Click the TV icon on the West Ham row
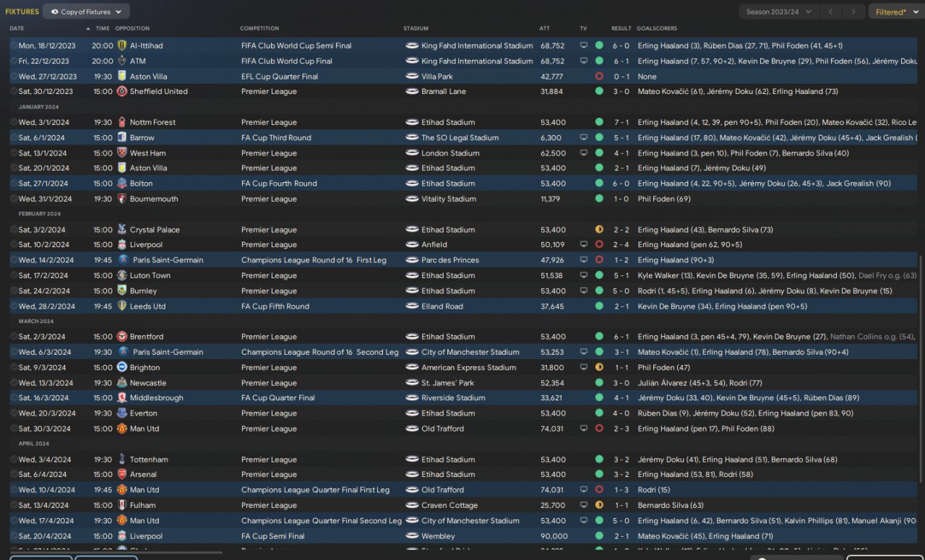 pyautogui.click(x=584, y=153)
